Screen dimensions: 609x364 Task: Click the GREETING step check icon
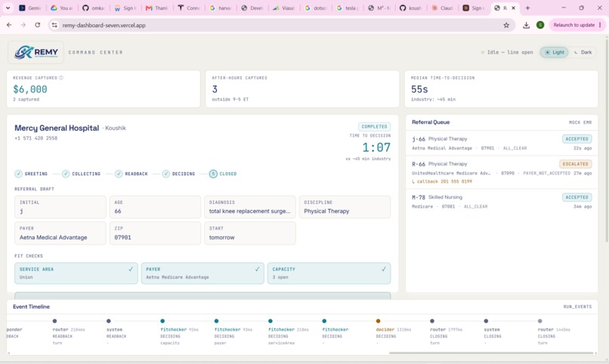pyautogui.click(x=18, y=174)
